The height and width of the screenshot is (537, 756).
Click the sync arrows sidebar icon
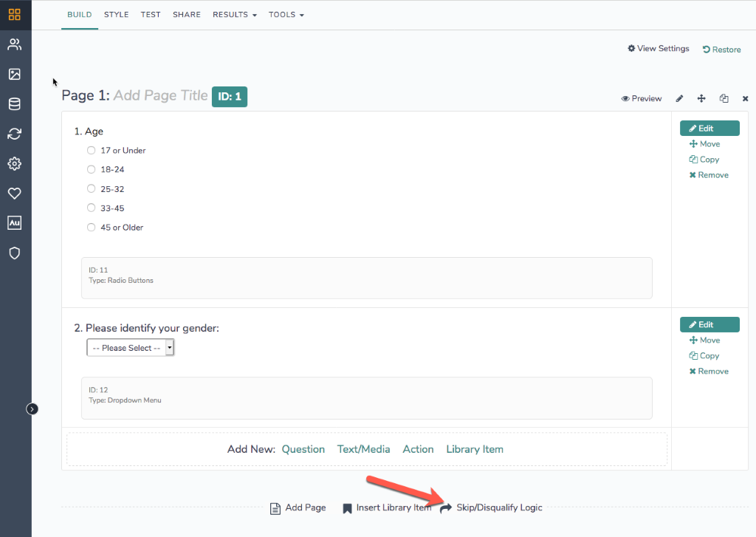(15, 134)
